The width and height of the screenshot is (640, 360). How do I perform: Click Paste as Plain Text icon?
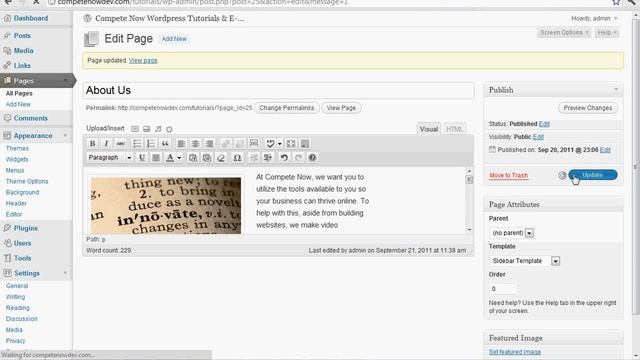point(193,158)
